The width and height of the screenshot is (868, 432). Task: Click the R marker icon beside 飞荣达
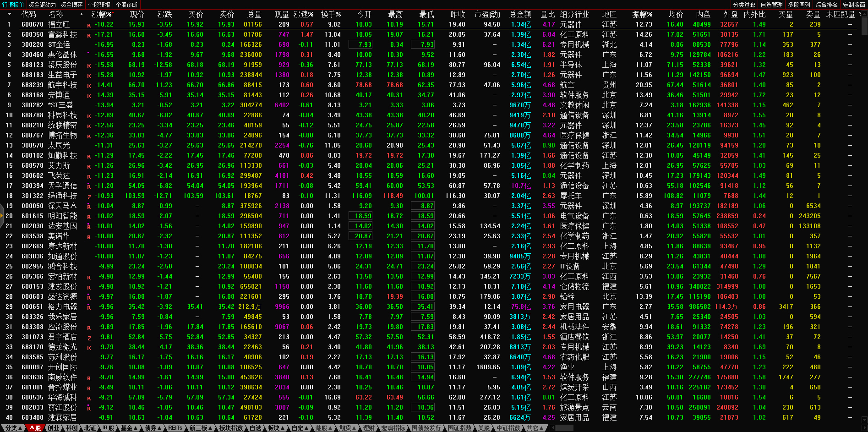89,176
